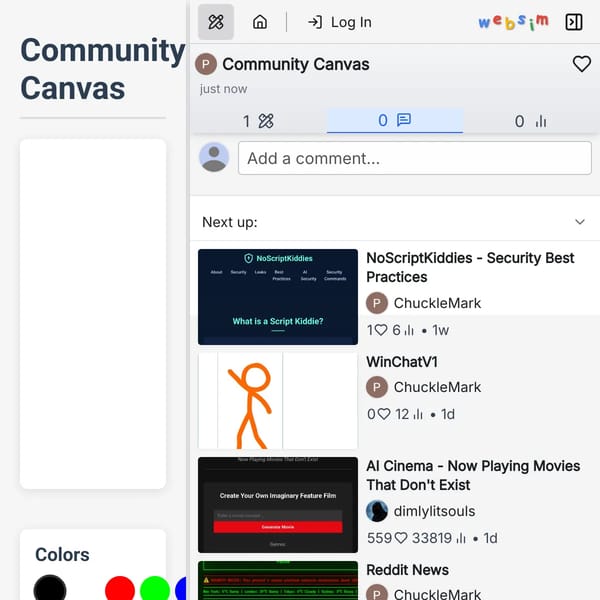This screenshot has width=600, height=600.
Task: Click the white drawing canvas area
Action: point(93,314)
